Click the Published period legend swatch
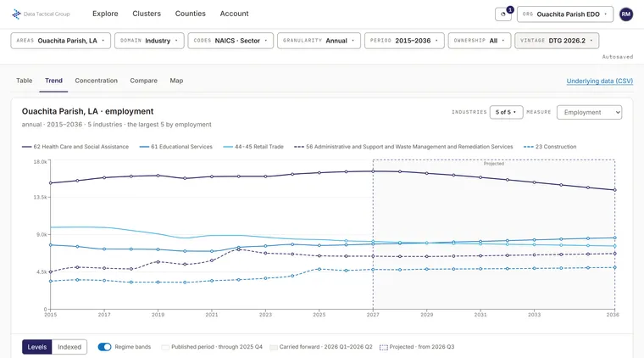644x358 pixels. point(165,347)
